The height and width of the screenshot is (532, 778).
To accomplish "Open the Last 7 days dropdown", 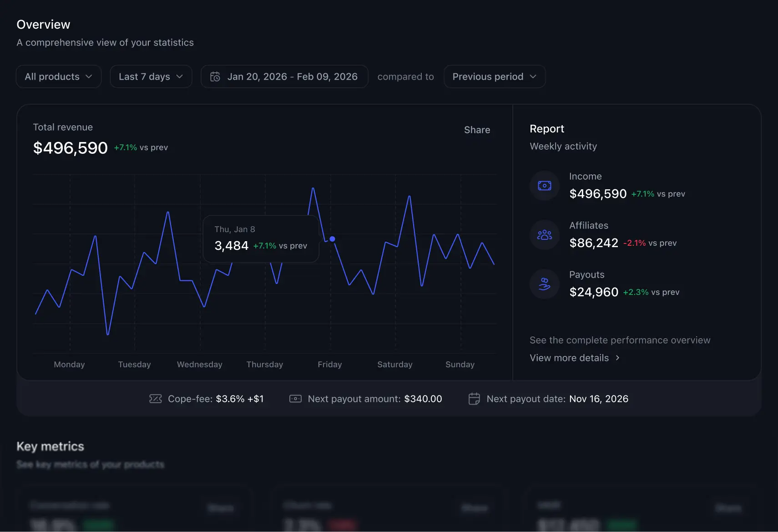I will click(151, 76).
